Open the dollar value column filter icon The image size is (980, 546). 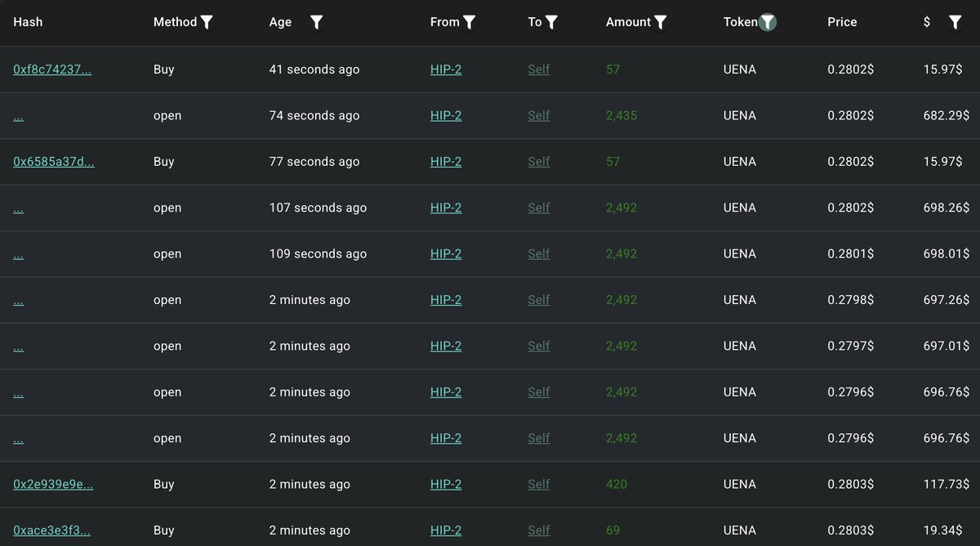(955, 22)
